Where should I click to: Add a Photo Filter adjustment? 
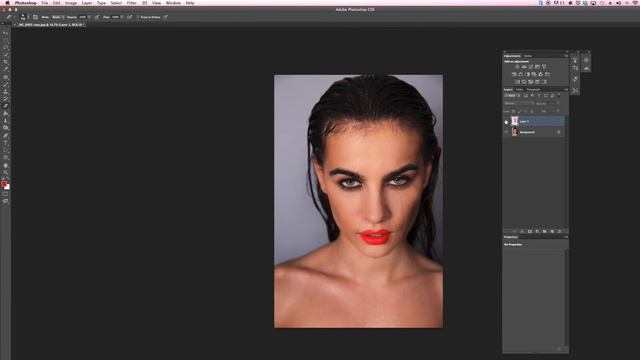534,74
